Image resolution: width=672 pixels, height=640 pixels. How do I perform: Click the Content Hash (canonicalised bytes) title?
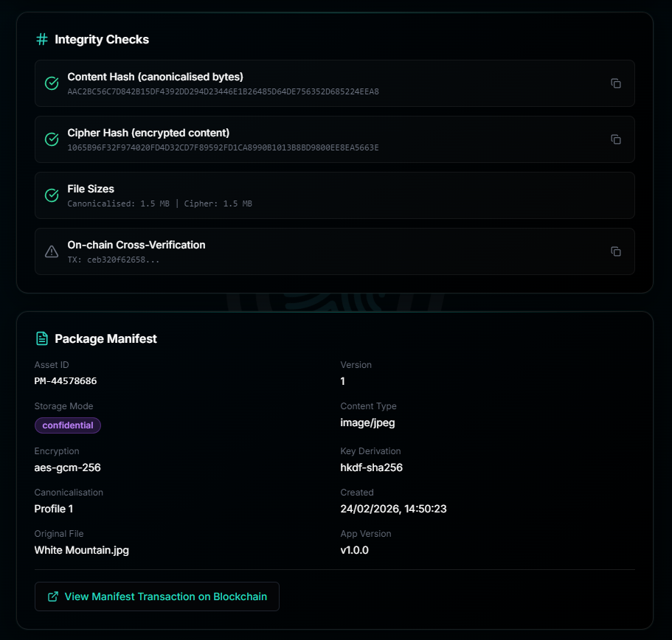coord(155,77)
